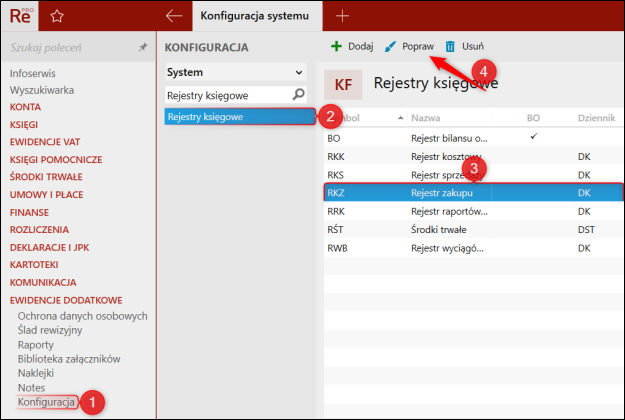Click the Popraw edit brush icon
This screenshot has width=625, height=420.
tap(390, 46)
